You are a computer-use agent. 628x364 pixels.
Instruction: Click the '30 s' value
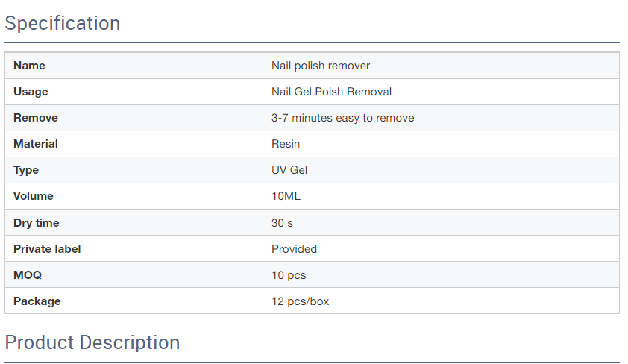point(282,223)
